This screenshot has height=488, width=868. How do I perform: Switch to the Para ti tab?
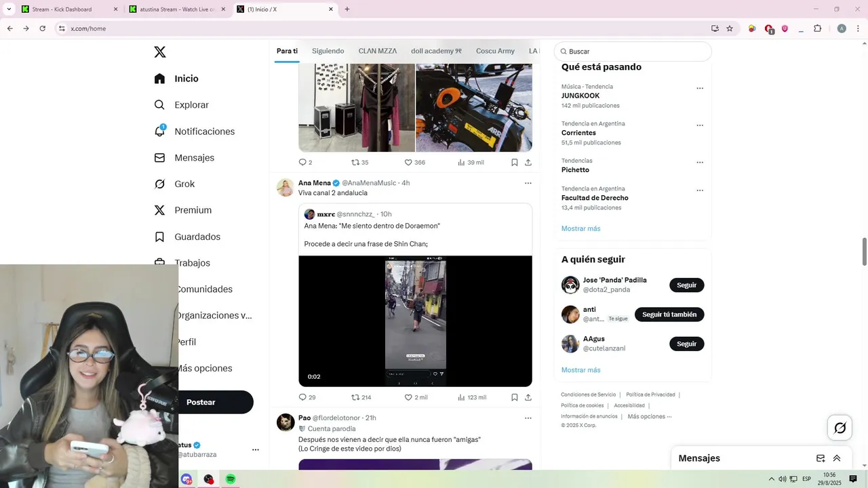pyautogui.click(x=287, y=51)
